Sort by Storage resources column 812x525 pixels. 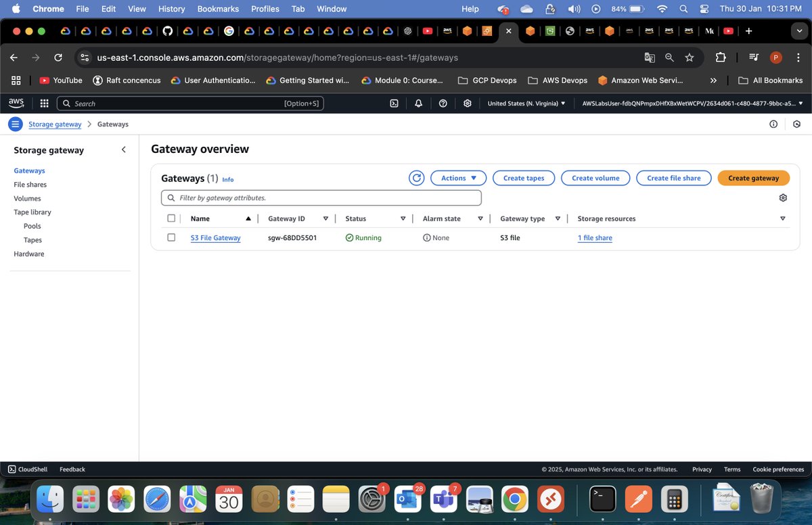(783, 219)
